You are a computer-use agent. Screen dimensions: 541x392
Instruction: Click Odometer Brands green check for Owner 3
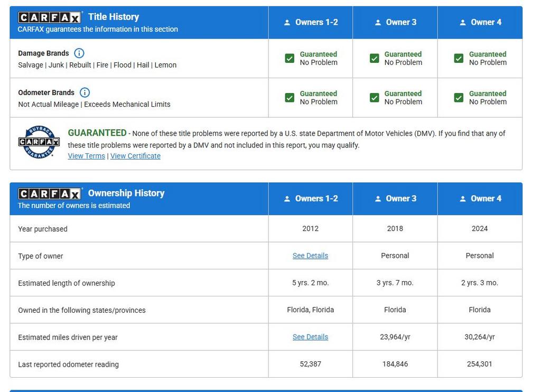[x=375, y=98]
